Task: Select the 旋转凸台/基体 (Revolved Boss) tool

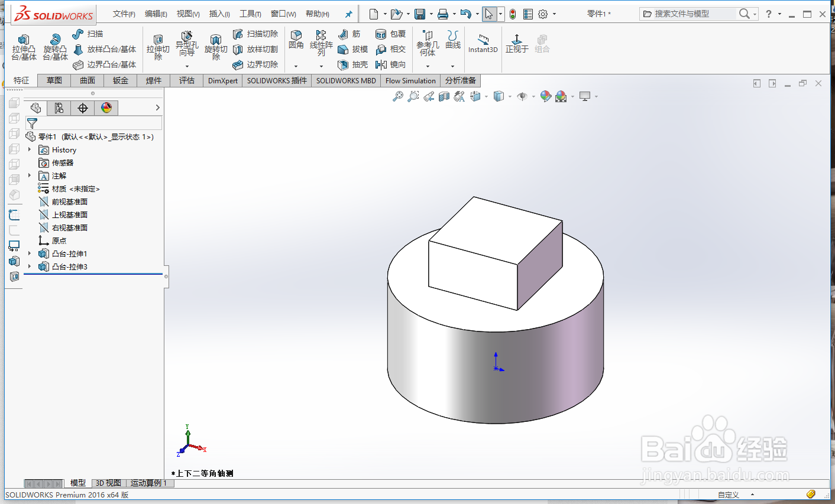Action: [x=54, y=47]
